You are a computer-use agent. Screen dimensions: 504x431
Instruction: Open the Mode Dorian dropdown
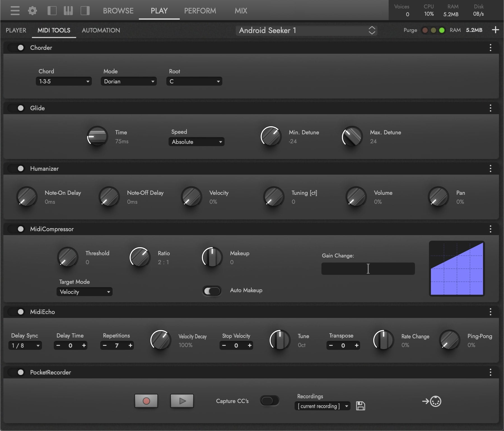tap(129, 81)
